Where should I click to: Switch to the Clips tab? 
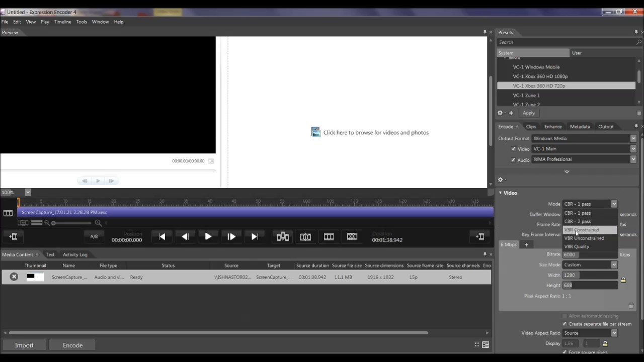pyautogui.click(x=531, y=127)
